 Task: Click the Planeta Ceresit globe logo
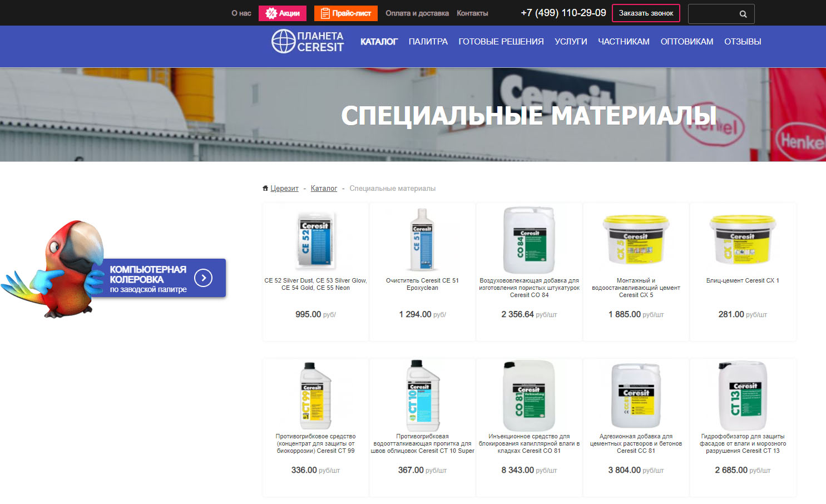[283, 41]
